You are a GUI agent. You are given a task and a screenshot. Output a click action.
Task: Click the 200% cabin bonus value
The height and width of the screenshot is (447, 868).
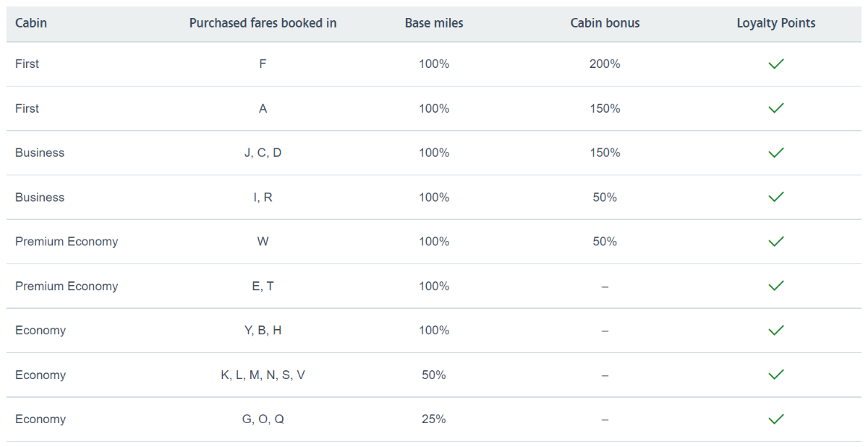coord(605,64)
